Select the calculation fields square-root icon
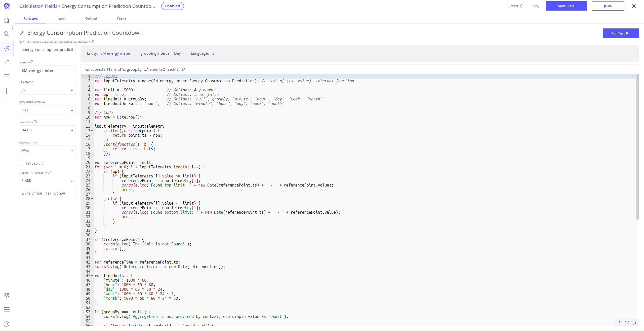The height and width of the screenshot is (331, 644). coord(7,48)
